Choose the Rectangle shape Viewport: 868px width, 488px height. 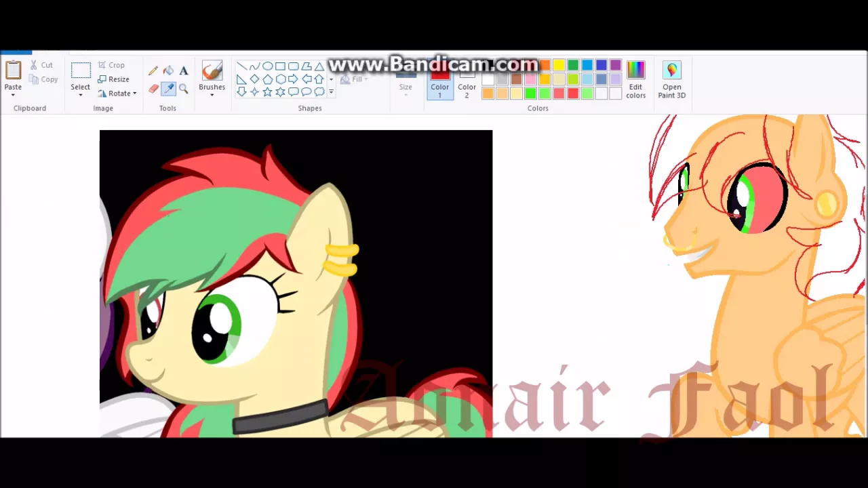(x=280, y=66)
